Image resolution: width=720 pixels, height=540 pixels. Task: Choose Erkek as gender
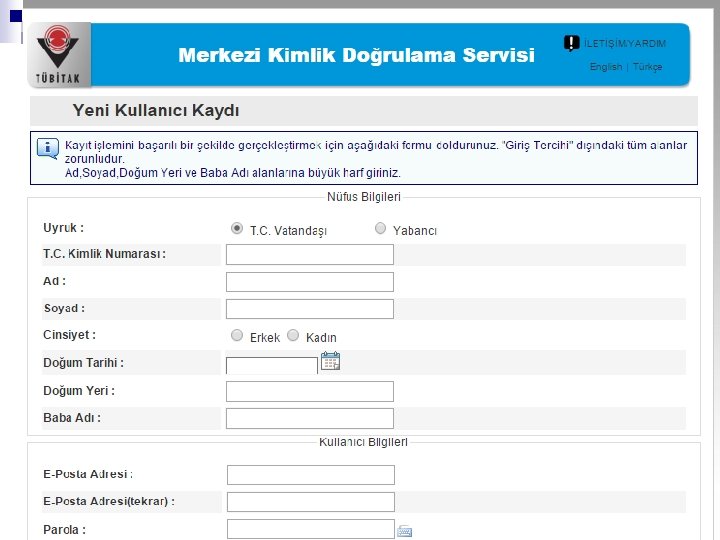coord(237,336)
